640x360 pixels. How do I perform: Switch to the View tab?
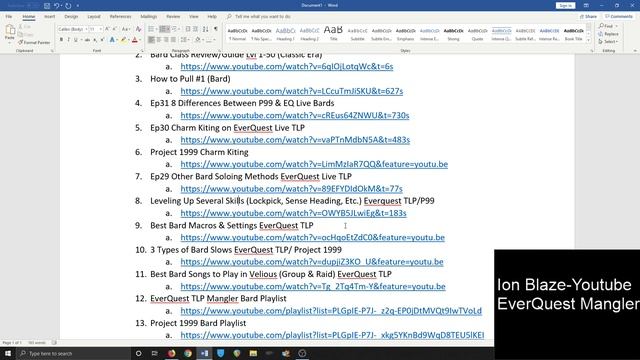[193, 16]
